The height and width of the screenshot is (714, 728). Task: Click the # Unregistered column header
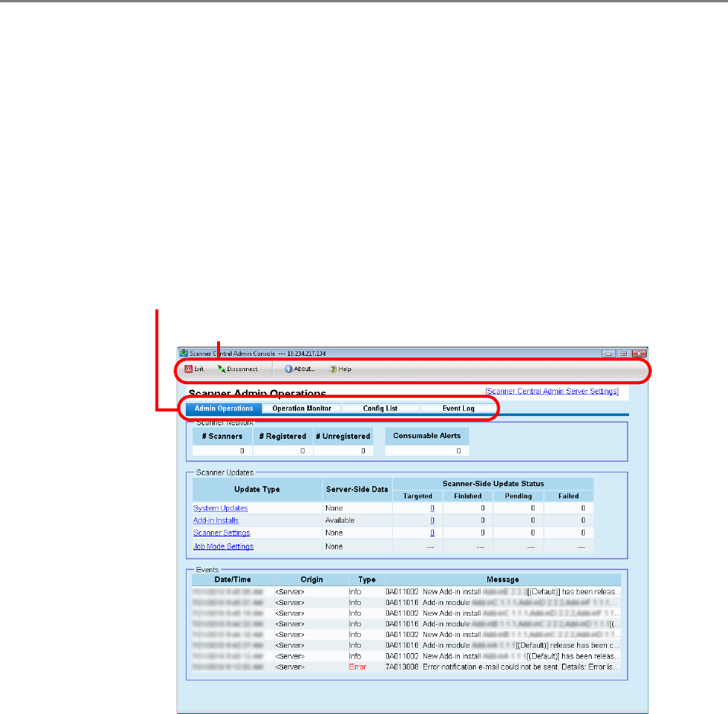(x=343, y=436)
